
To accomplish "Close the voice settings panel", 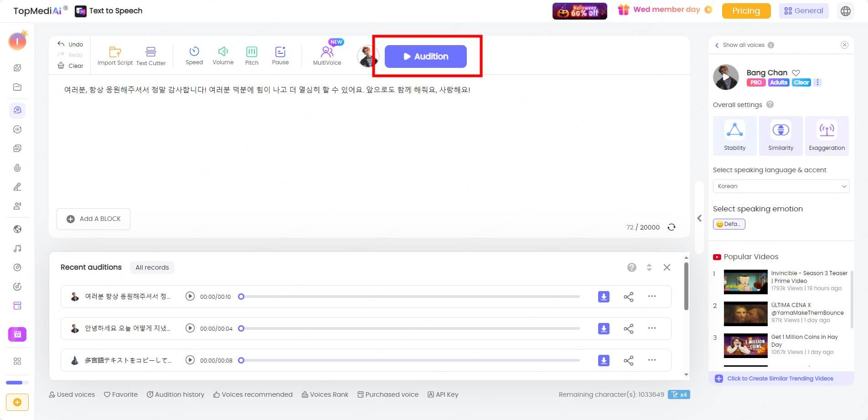I will pos(844,45).
